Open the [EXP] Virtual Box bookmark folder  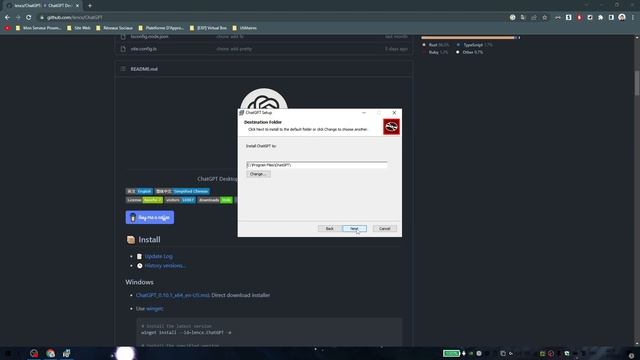point(208,28)
